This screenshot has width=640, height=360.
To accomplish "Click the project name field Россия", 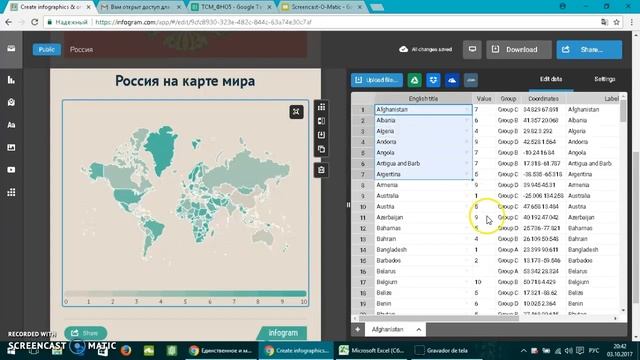I will (81, 49).
